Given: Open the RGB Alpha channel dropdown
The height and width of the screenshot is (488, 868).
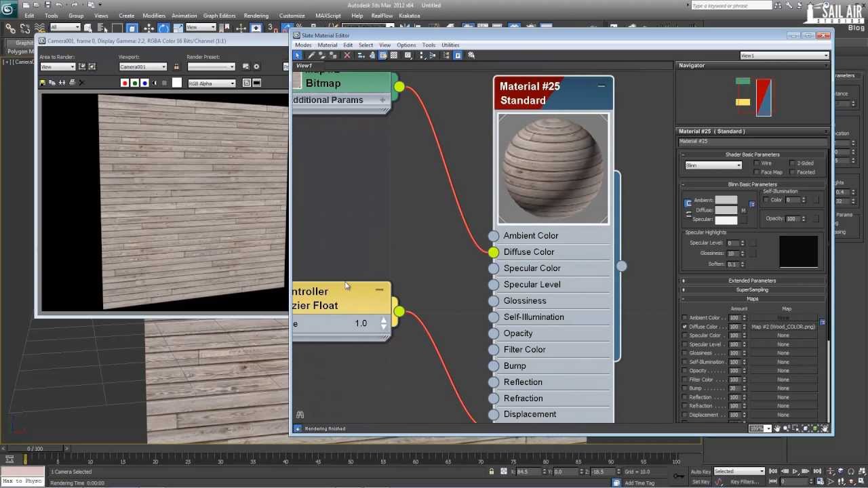Looking at the screenshot, I should pos(212,83).
